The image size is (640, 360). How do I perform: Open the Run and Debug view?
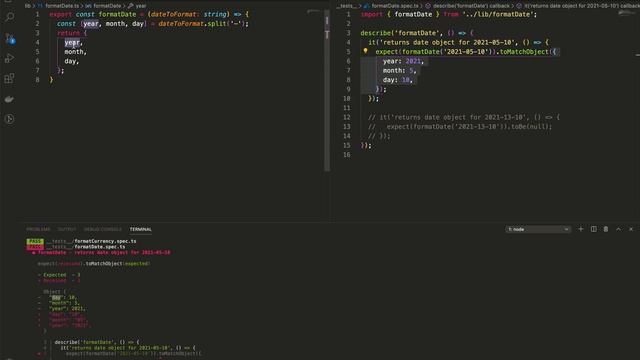[x=9, y=58]
